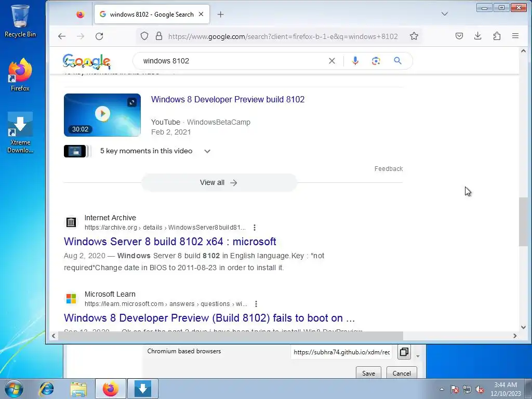The width and height of the screenshot is (532, 399).
Task: Open the list all tabs dropdown arrow
Action: [x=445, y=14]
